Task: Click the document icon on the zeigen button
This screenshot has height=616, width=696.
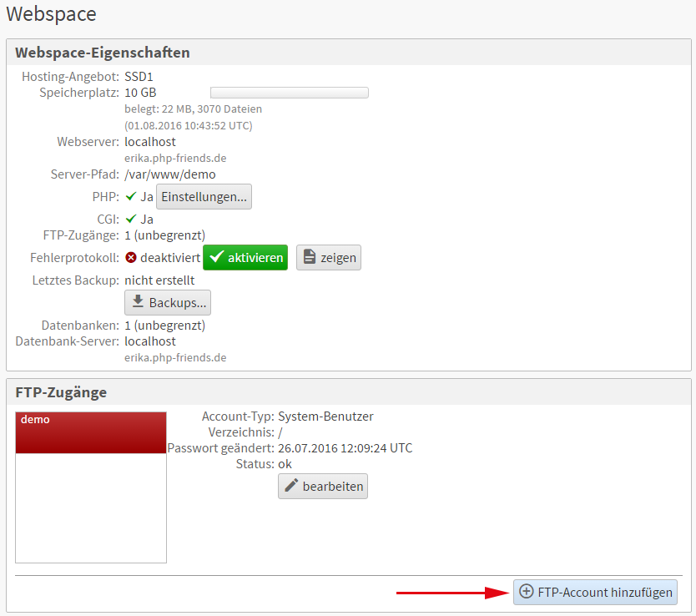Action: [309, 258]
